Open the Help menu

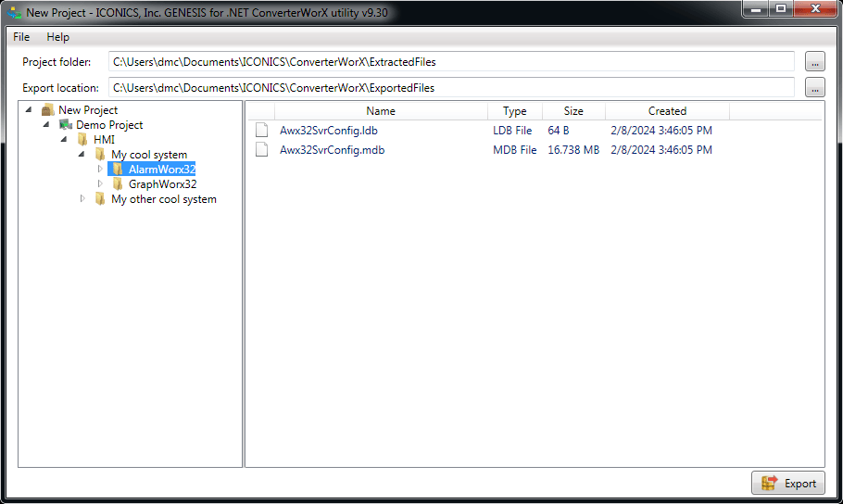pos(58,37)
